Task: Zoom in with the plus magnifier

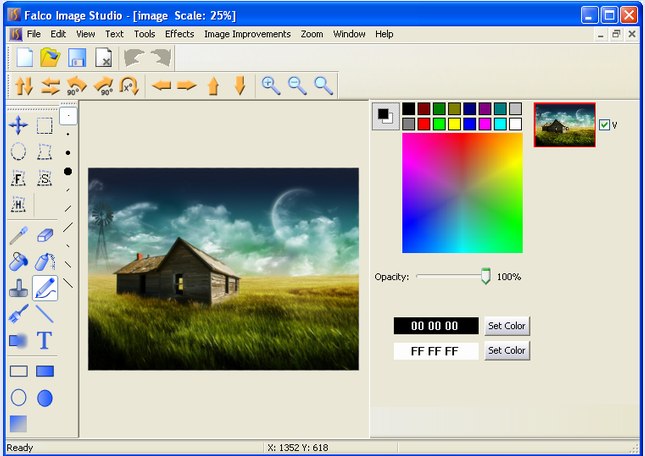Action: [x=271, y=86]
